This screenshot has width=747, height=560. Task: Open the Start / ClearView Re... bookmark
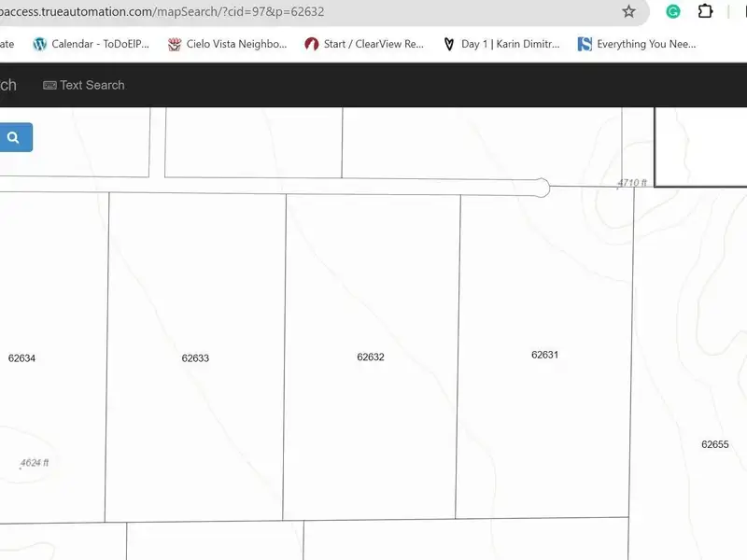tap(364, 44)
